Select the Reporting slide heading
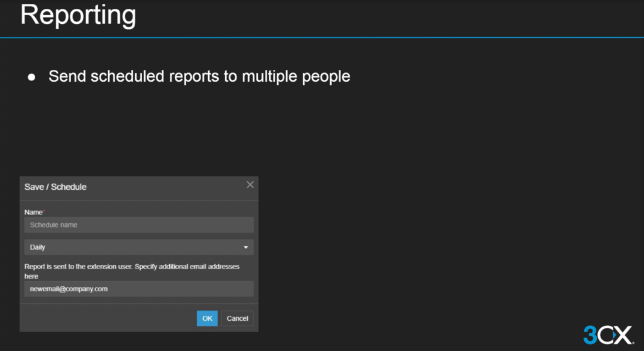The height and width of the screenshot is (351, 644). coord(78,16)
